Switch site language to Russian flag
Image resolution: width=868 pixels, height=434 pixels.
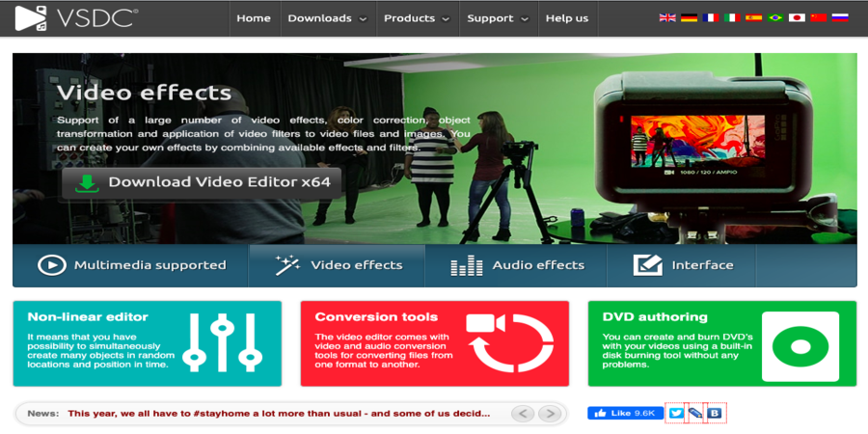click(x=840, y=17)
